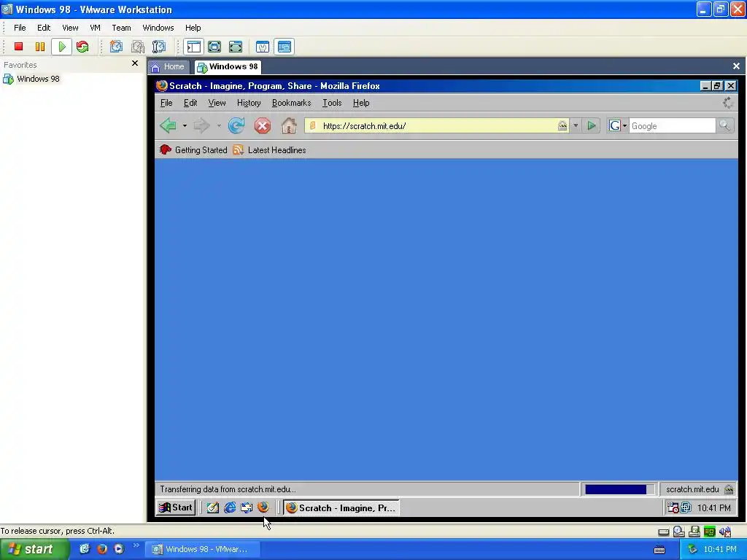
Task: Select Windows 98 in Favorites list
Action: [31, 79]
